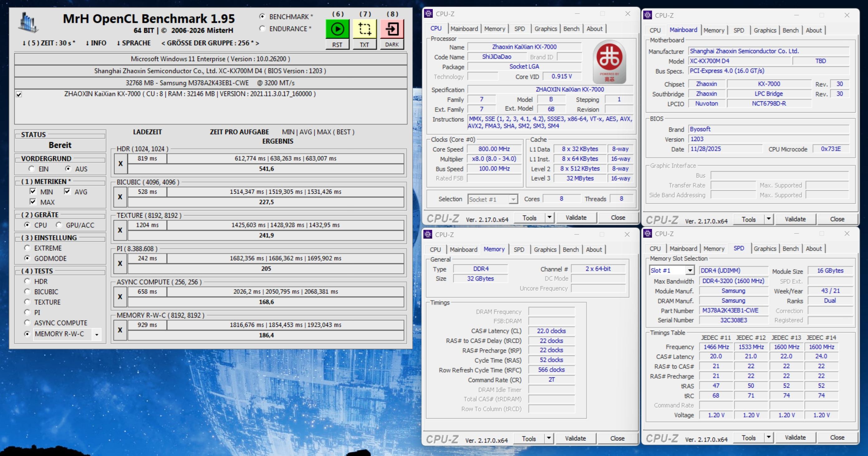
Task: Click the Samsung M378A2K43EB1-CWE memory info line
Action: (210, 83)
